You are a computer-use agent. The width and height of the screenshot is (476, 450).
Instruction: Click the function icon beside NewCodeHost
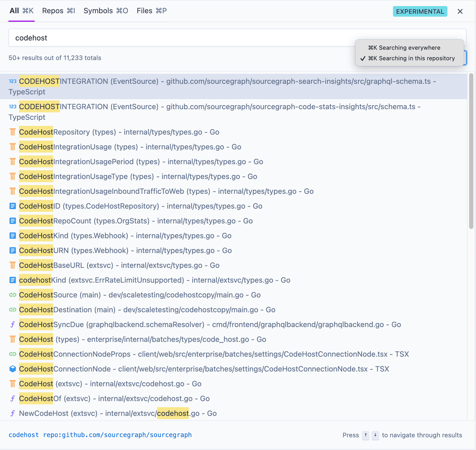pyautogui.click(x=13, y=413)
